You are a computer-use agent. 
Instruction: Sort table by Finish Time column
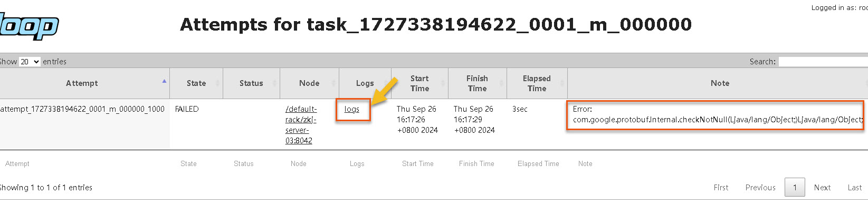(477, 83)
